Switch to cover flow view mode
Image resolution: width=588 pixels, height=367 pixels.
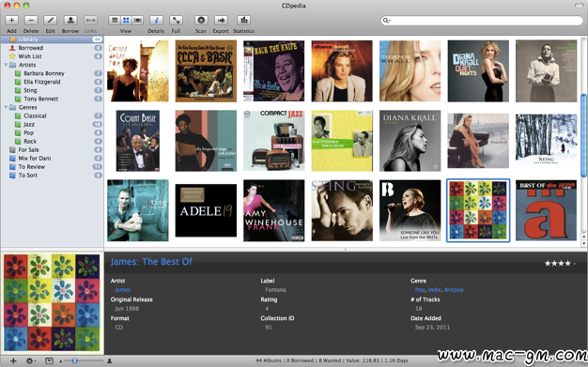coord(138,21)
